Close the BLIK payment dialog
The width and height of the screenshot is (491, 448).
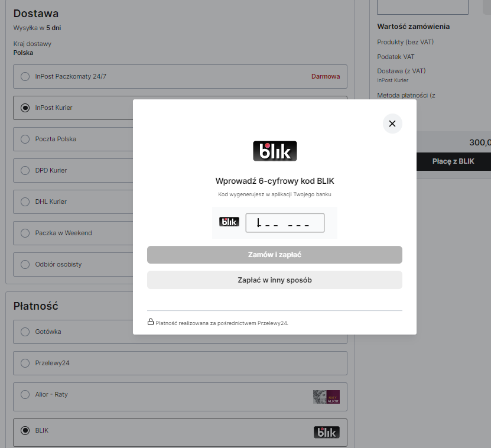392,124
